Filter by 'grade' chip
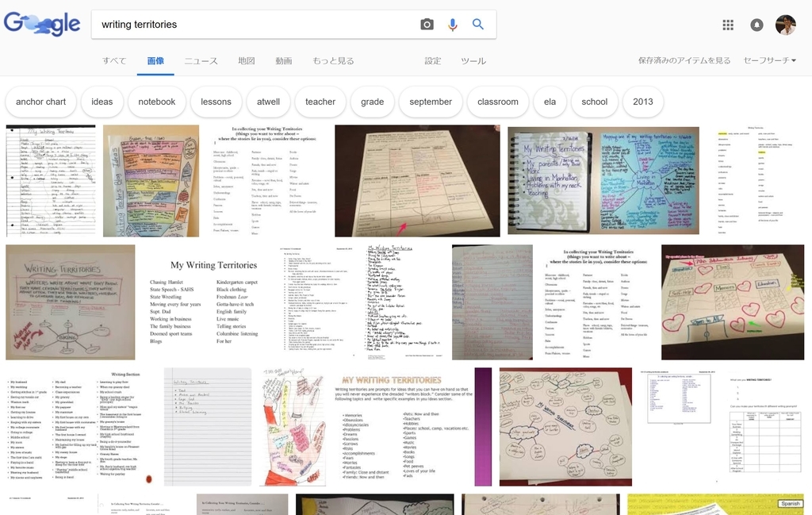This screenshot has height=515, width=812. coord(373,102)
